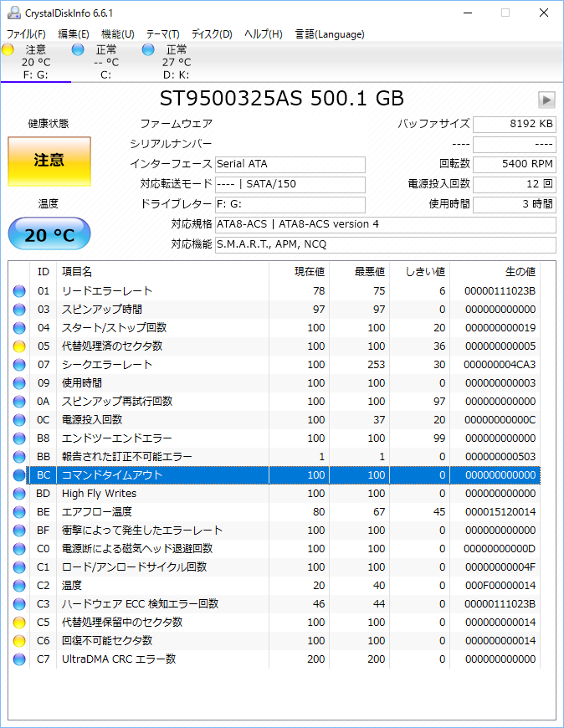Click yellow orb of row C5 代替処理保留中のセクタ数
This screenshot has height=728, width=564.
pyautogui.click(x=19, y=623)
